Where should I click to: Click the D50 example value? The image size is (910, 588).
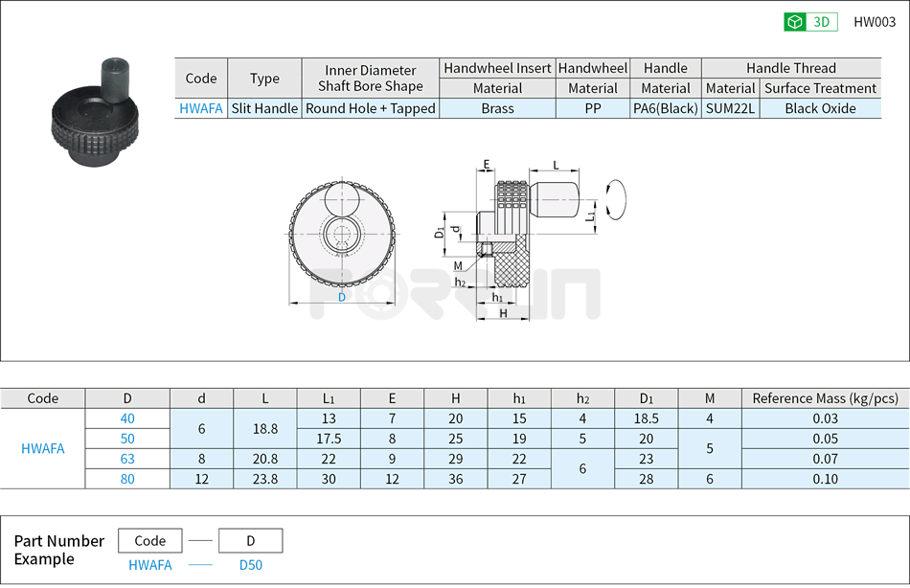click(x=250, y=565)
